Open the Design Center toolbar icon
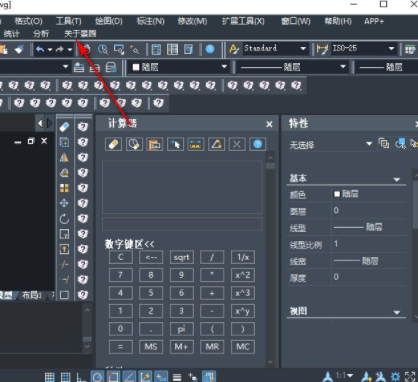 point(172,50)
